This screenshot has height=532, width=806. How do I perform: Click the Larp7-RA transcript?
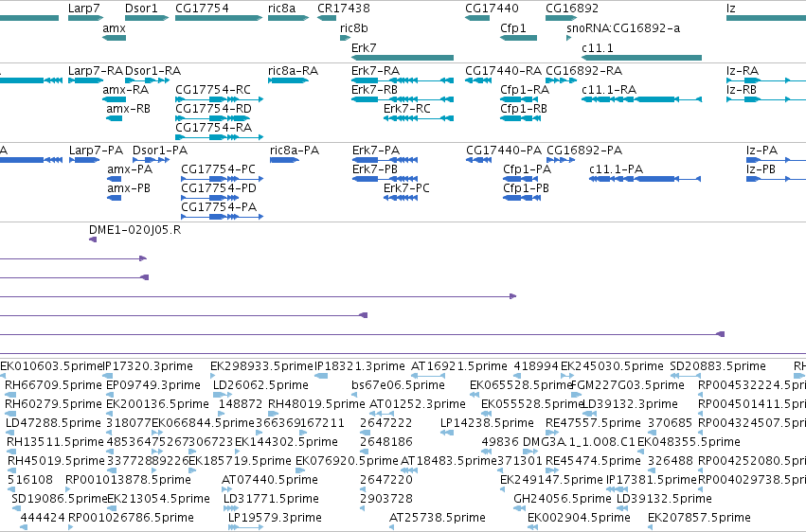(x=86, y=80)
